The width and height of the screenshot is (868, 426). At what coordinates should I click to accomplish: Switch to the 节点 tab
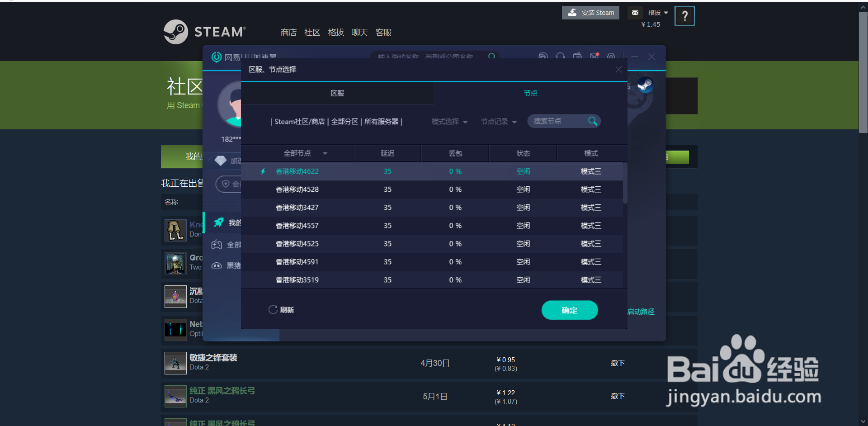tap(531, 93)
